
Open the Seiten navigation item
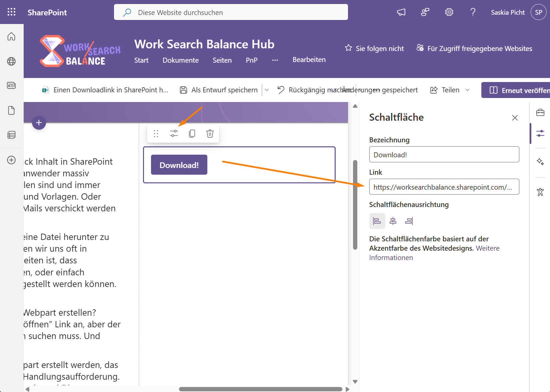(x=222, y=60)
